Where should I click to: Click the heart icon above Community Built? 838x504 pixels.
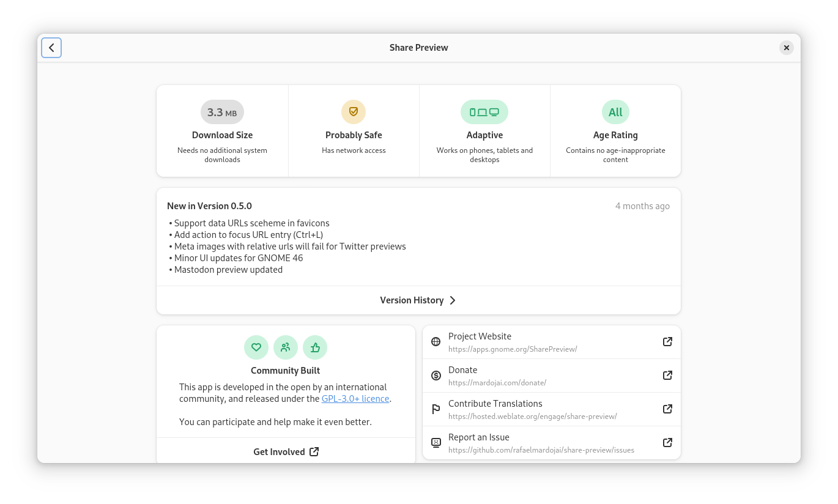[256, 347]
